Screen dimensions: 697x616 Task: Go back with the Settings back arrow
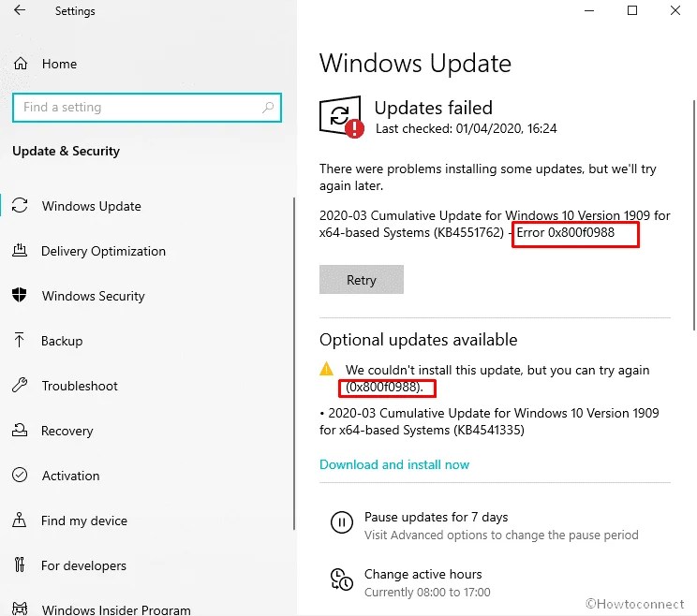coord(20,9)
